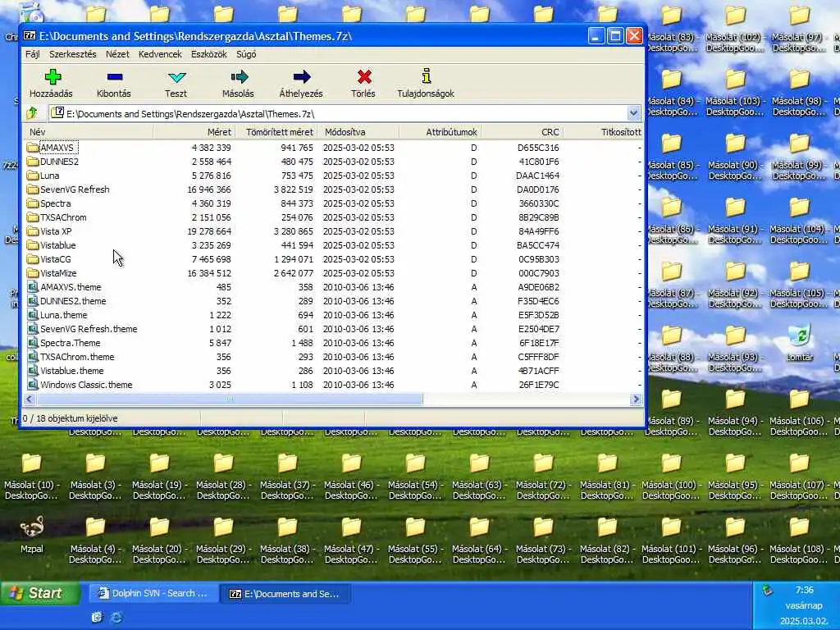Open the Súgó menu

(x=246, y=54)
